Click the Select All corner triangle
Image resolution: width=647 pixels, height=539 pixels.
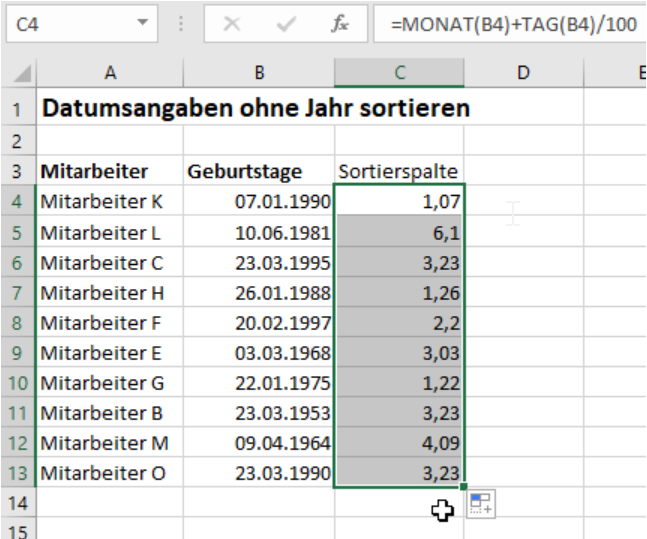click(x=21, y=74)
